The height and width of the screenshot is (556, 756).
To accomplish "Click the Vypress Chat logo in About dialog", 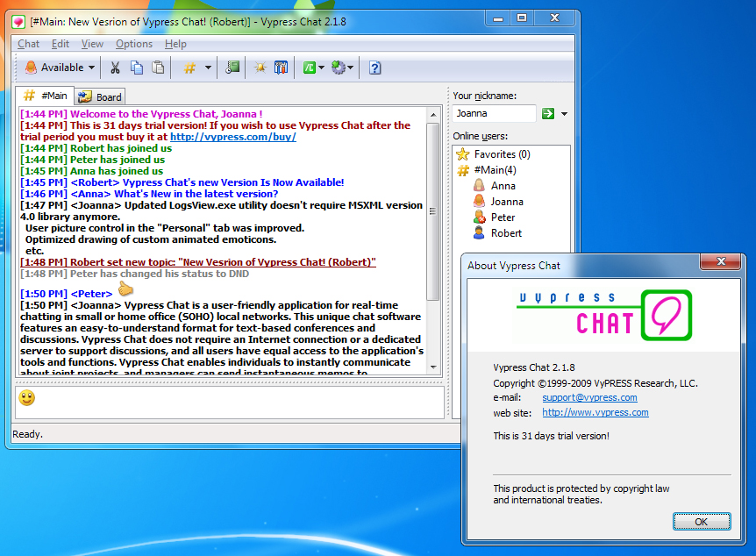I will coord(604,315).
